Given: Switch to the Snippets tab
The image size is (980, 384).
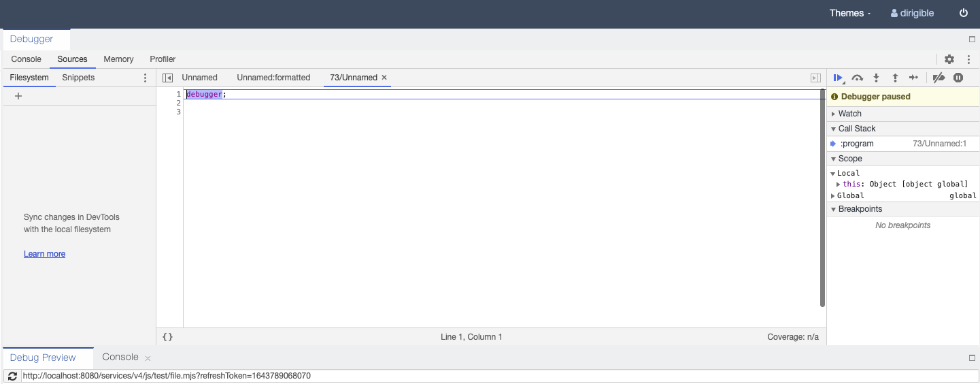Looking at the screenshot, I should pyautogui.click(x=78, y=78).
